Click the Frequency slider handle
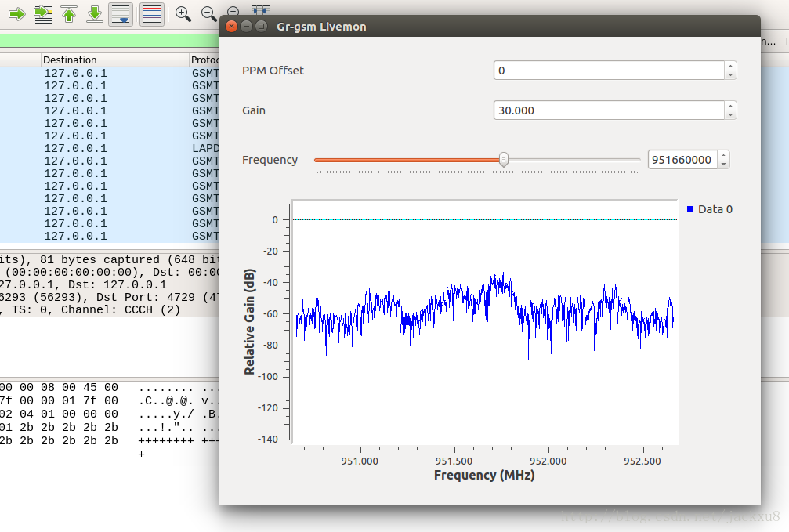The image size is (789, 532). coord(504,160)
